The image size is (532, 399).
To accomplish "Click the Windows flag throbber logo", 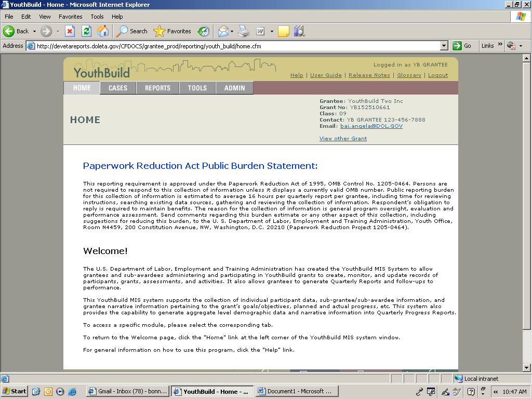I will tap(521, 17).
